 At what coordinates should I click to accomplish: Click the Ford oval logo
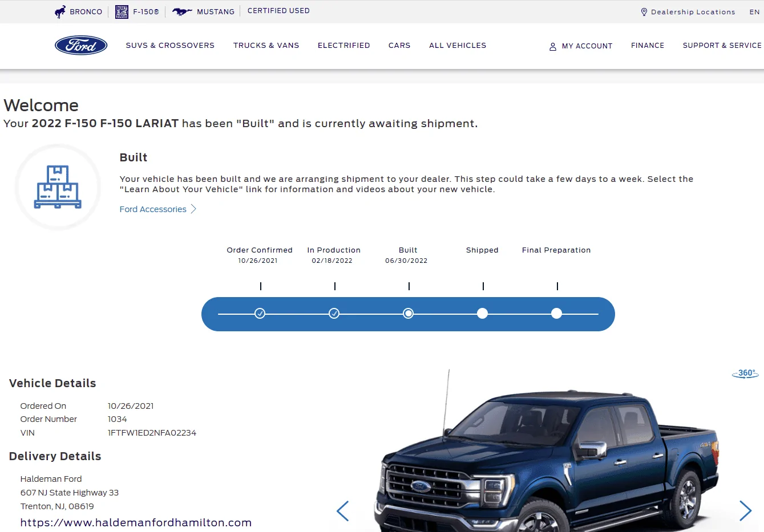(81, 46)
